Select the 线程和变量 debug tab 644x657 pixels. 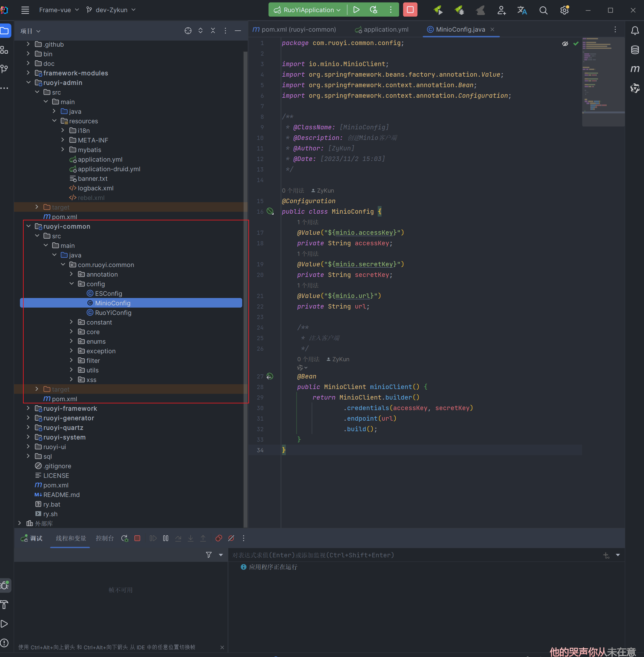[x=71, y=538]
